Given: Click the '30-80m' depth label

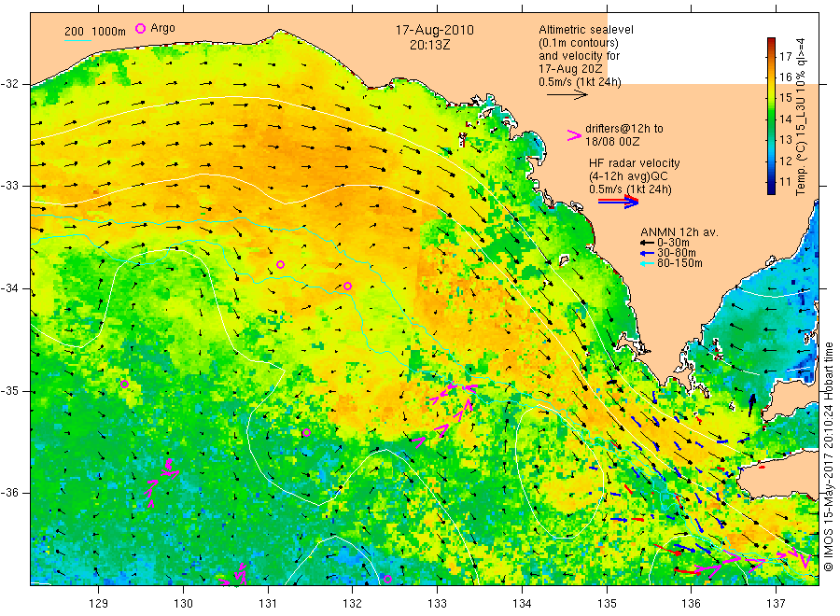Looking at the screenshot, I should coord(676,253).
